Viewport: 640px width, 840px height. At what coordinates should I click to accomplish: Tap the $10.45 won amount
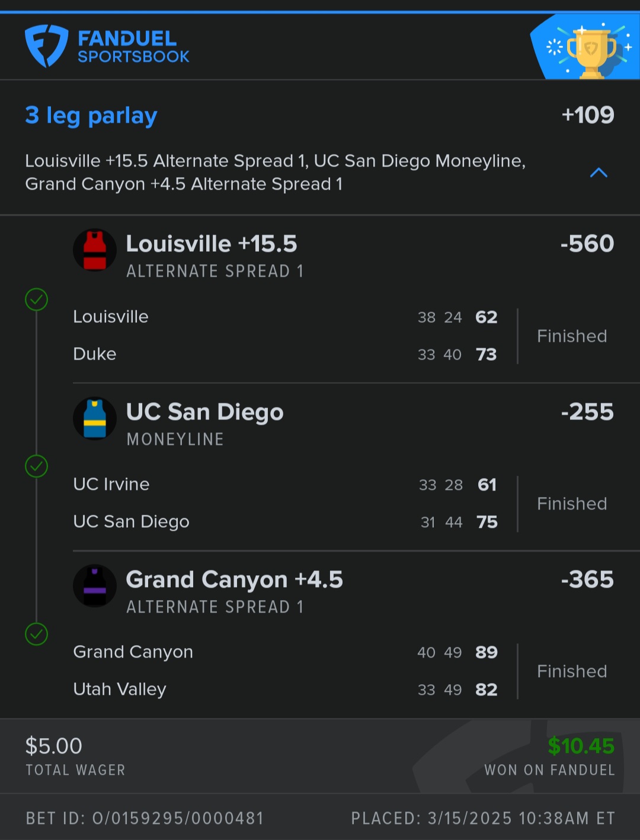coord(581,746)
